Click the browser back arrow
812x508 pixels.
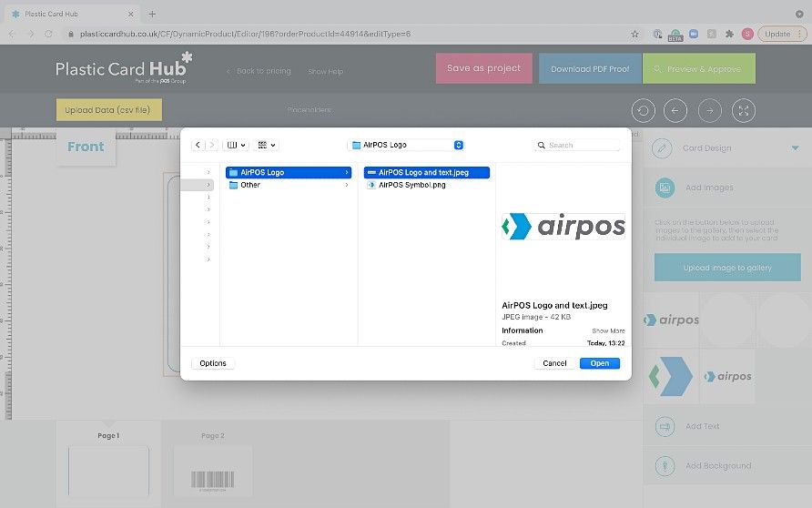pyautogui.click(x=12, y=34)
